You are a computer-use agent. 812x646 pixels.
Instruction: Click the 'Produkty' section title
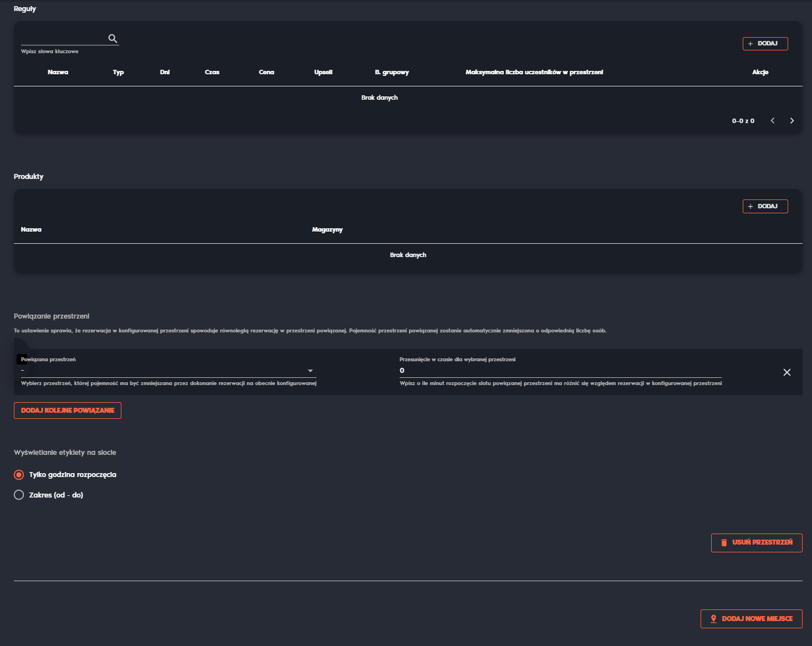tap(29, 176)
